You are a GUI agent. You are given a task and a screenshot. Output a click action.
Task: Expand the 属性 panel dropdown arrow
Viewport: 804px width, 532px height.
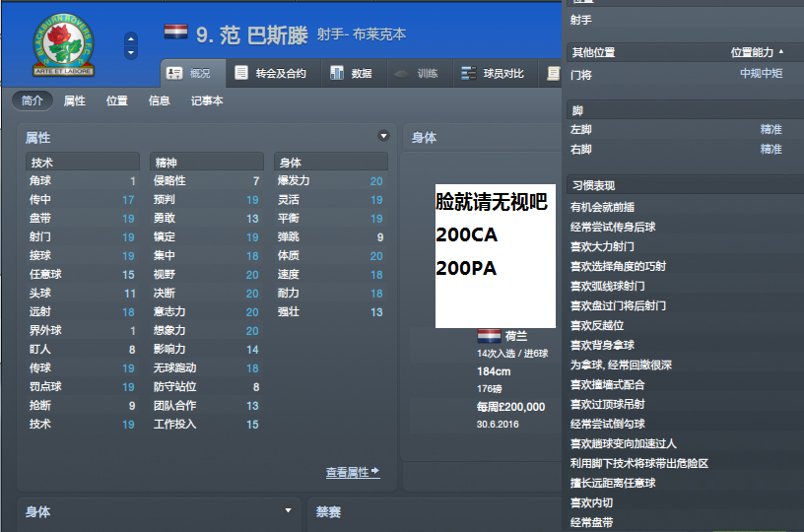383,136
